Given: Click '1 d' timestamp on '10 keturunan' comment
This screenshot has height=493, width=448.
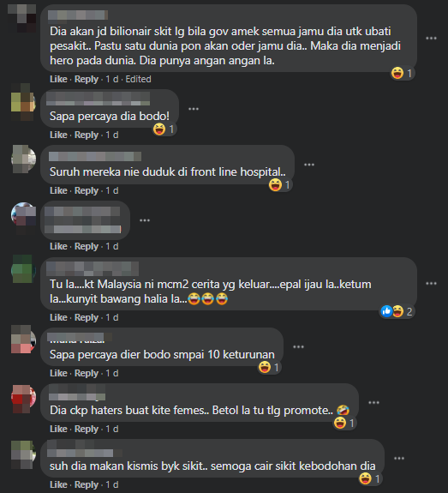Looking at the screenshot, I should [x=112, y=373].
